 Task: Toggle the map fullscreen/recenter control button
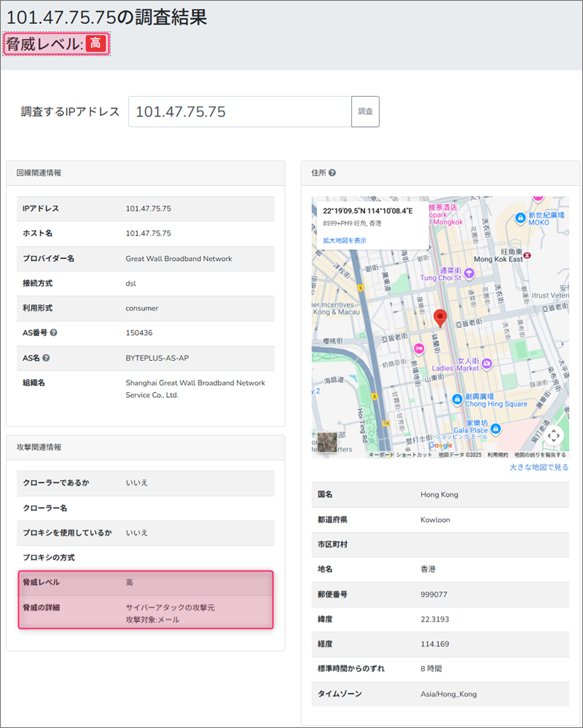point(554,436)
